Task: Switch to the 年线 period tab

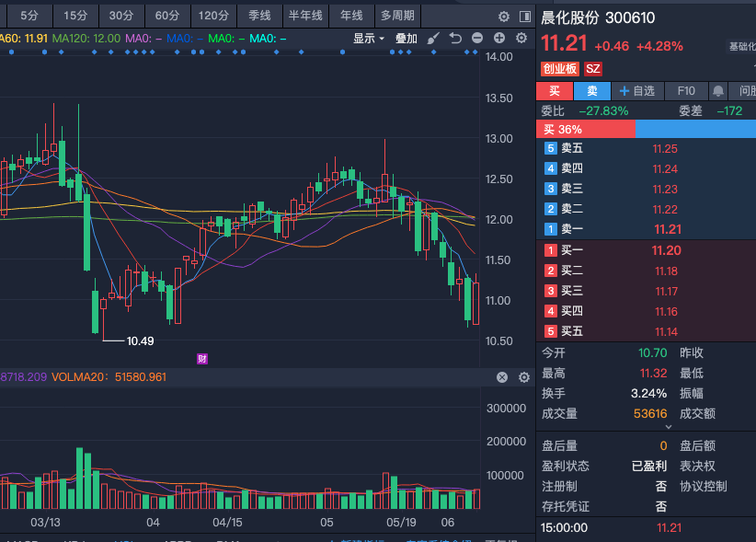Action: tap(351, 16)
